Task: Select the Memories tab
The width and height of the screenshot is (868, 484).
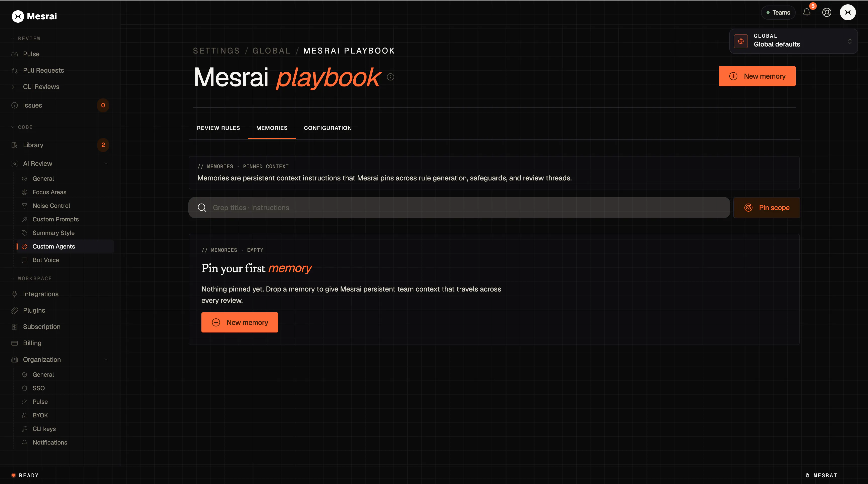Action: coord(272,128)
